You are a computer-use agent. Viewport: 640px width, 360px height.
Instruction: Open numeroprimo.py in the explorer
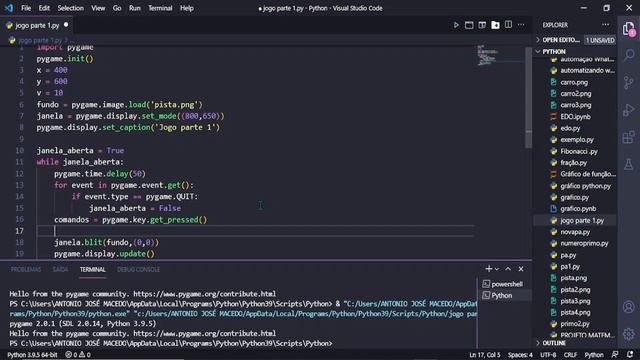click(x=584, y=243)
